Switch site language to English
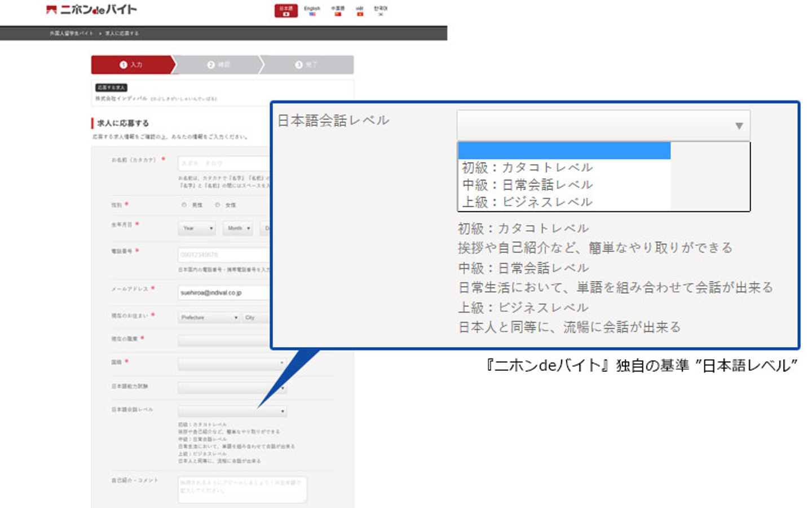This screenshot has width=812, height=508. click(x=312, y=10)
